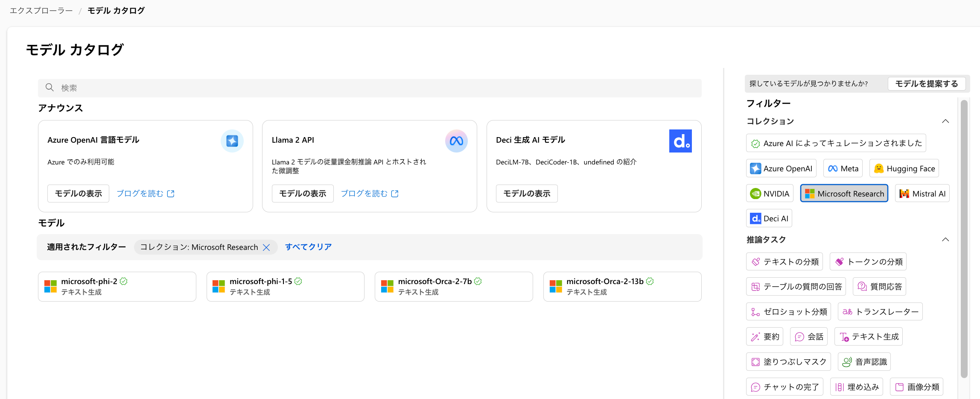This screenshot has height=399, width=980.
Task: Click the Microsoft logo on microsoft-phi-2 card
Action: pyautogui.click(x=50, y=286)
